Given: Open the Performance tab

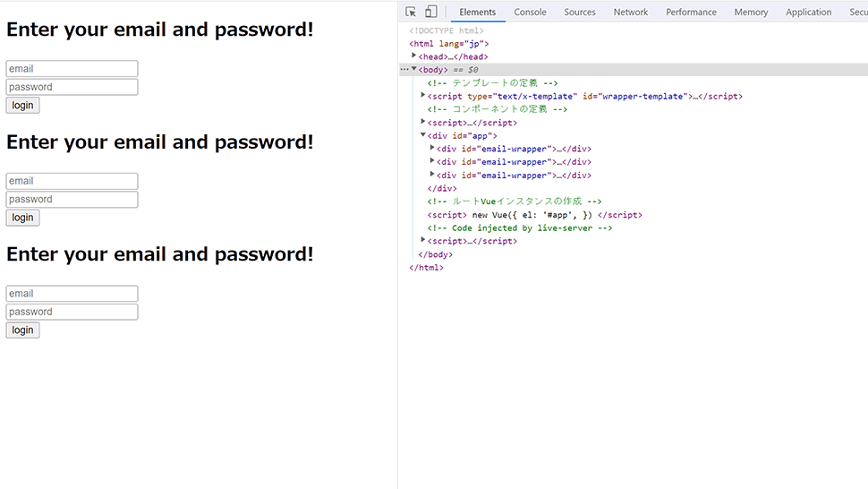Looking at the screenshot, I should click(x=691, y=12).
